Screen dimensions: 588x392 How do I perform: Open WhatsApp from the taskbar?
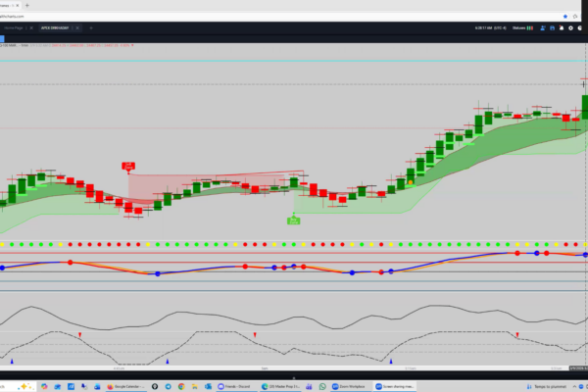[x=321, y=386]
